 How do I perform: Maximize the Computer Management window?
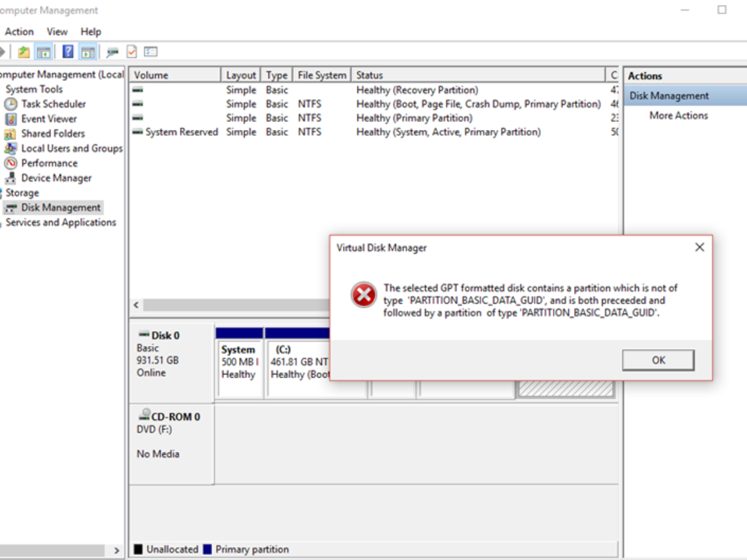(722, 9)
